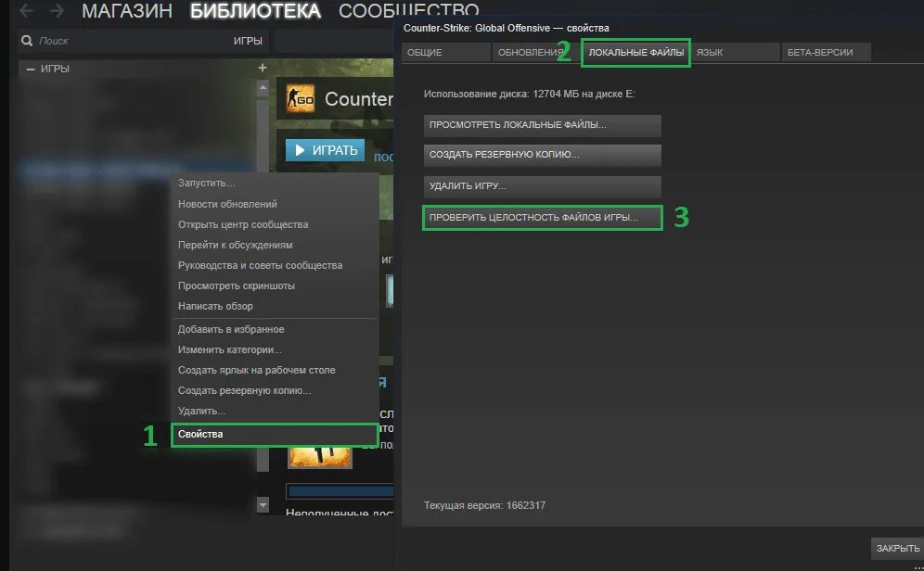Image resolution: width=924 pixels, height=571 pixels.
Task: Add a category with the plus icon
Action: (263, 69)
